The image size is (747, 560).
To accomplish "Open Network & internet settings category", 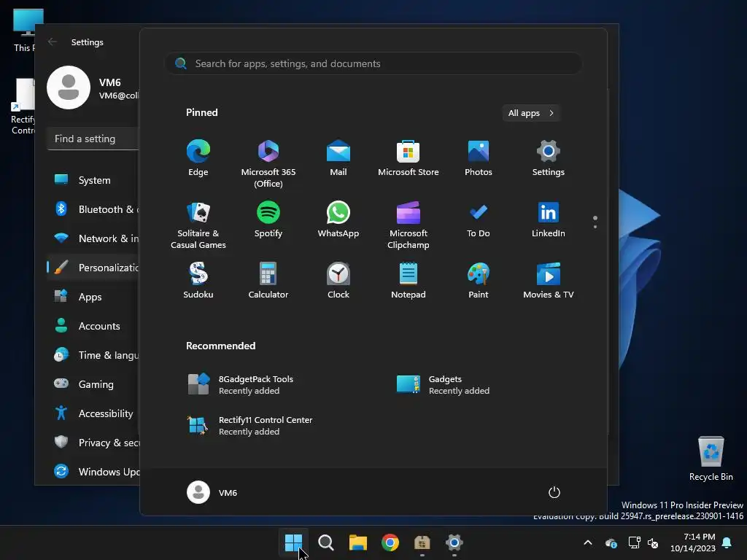I will click(x=93, y=238).
